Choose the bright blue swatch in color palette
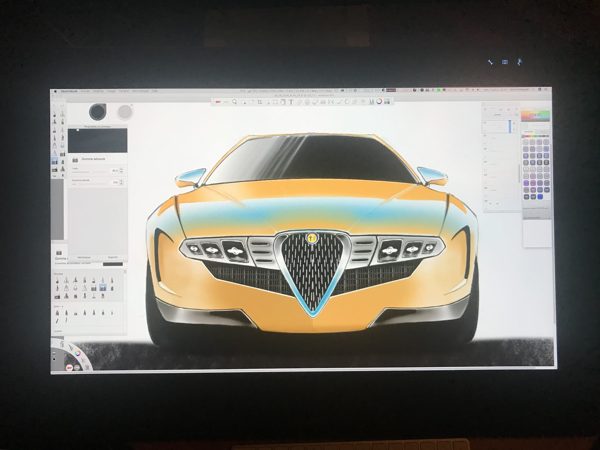 [x=540, y=197]
